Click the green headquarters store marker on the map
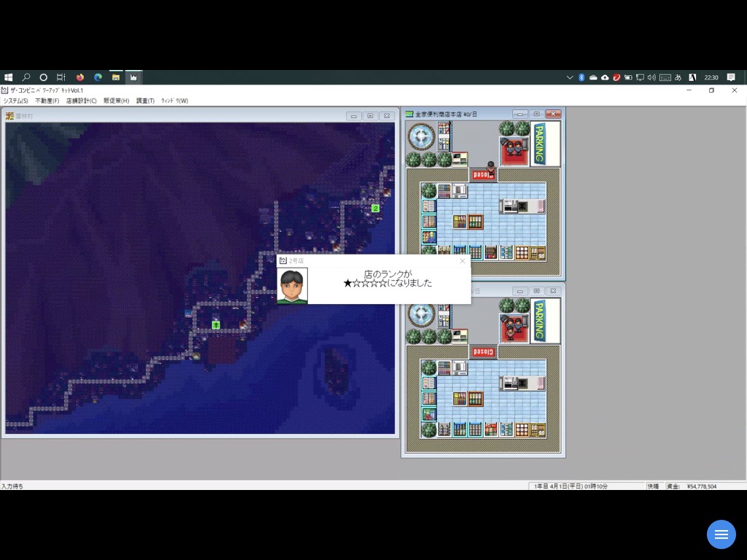This screenshot has width=747, height=560. click(215, 324)
